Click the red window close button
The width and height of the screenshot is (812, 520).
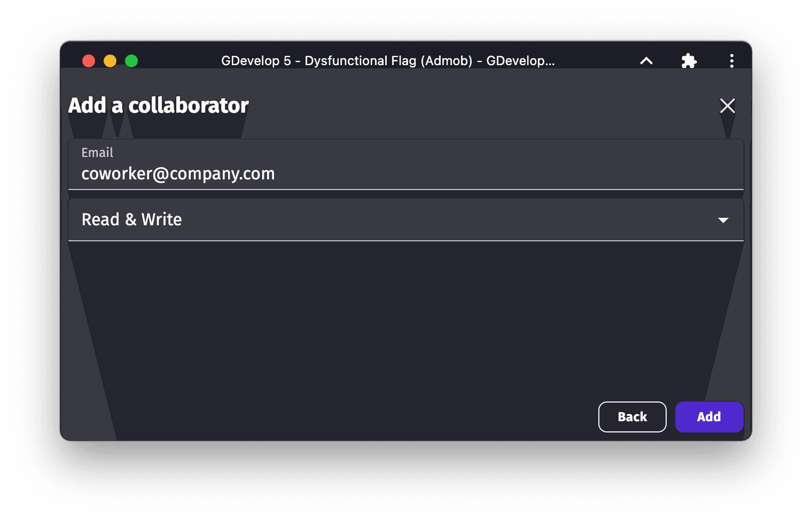click(x=89, y=61)
